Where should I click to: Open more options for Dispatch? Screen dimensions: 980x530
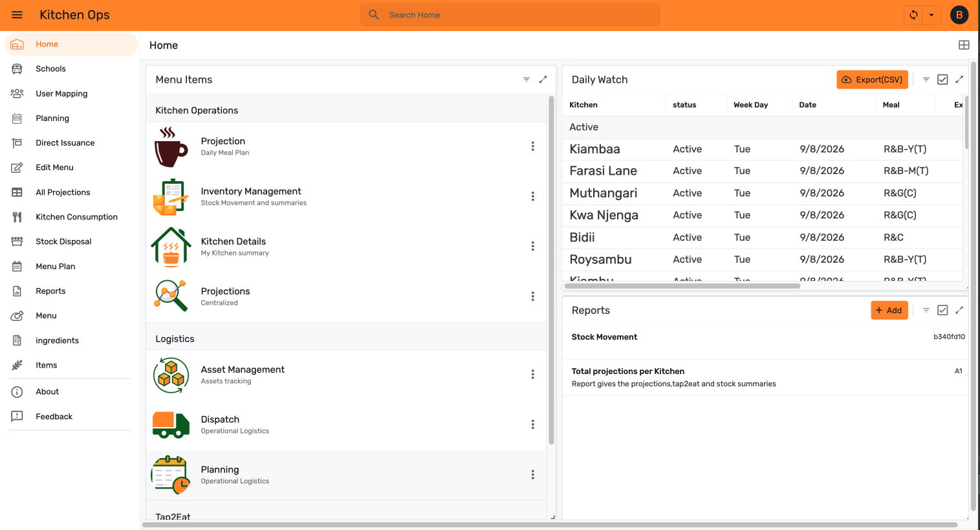[532, 425]
